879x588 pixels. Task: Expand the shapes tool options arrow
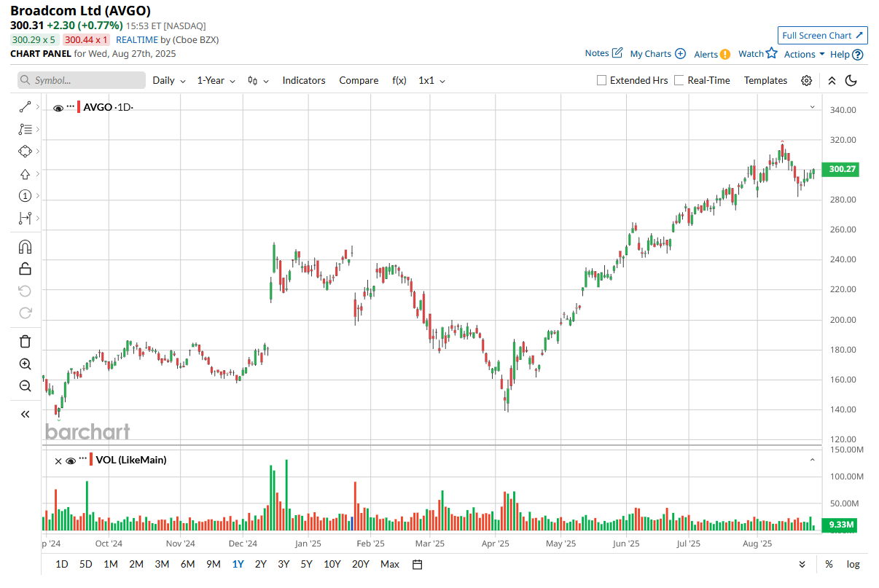(x=37, y=152)
